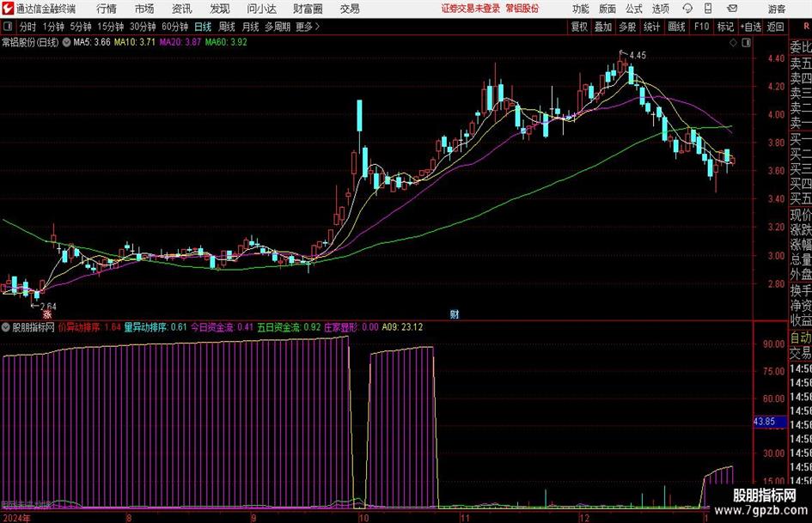The image size is (812, 523).
Task: Open the 版面 menu
Action: 607,9
